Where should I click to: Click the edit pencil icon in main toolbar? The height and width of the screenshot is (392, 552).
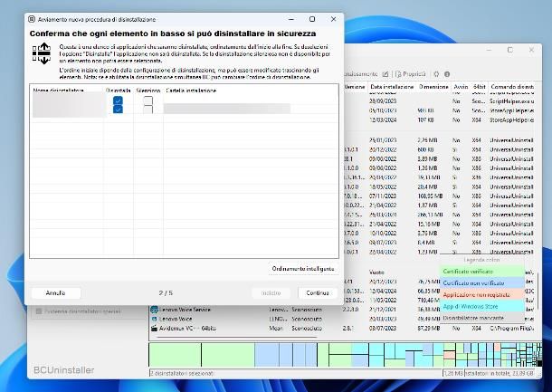click(x=385, y=74)
